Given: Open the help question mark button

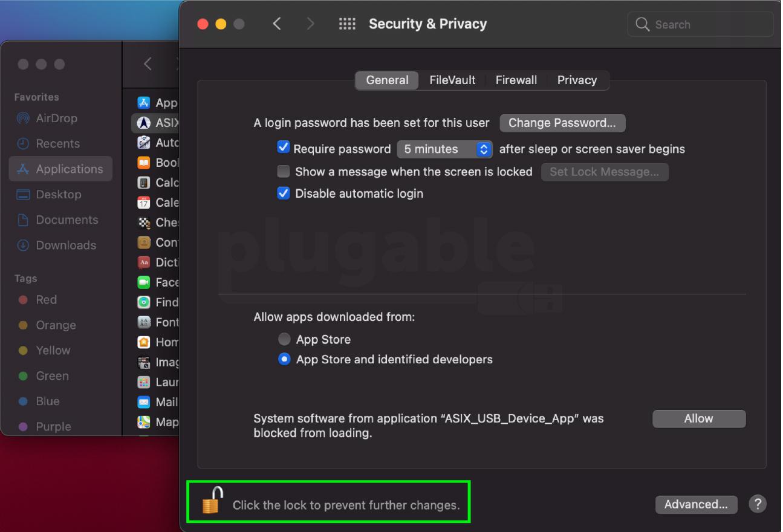Looking at the screenshot, I should pyautogui.click(x=758, y=504).
